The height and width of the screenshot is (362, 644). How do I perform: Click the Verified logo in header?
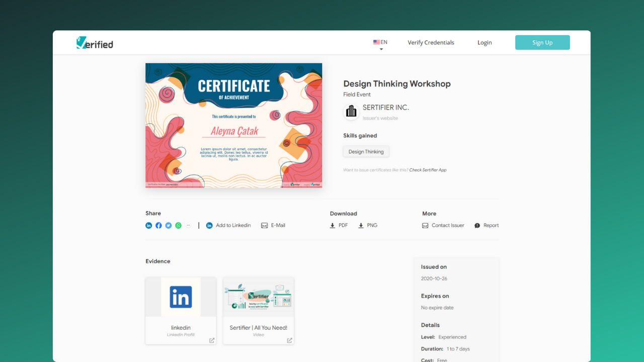pos(95,43)
